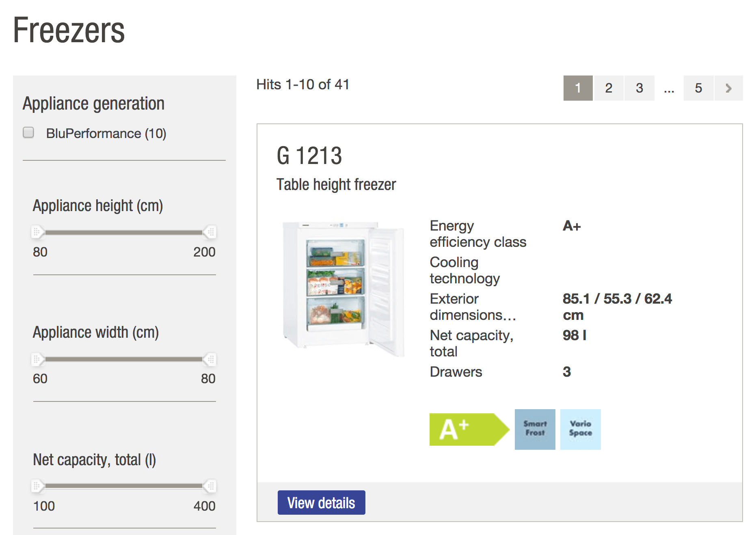Image resolution: width=756 pixels, height=535 pixels.
Task: Jump to results page 5
Action: pyautogui.click(x=698, y=88)
